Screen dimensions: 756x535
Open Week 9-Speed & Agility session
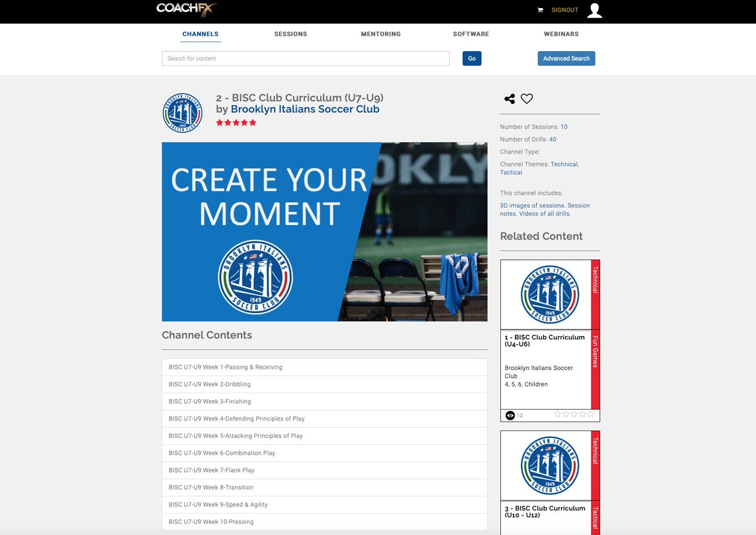click(x=324, y=505)
